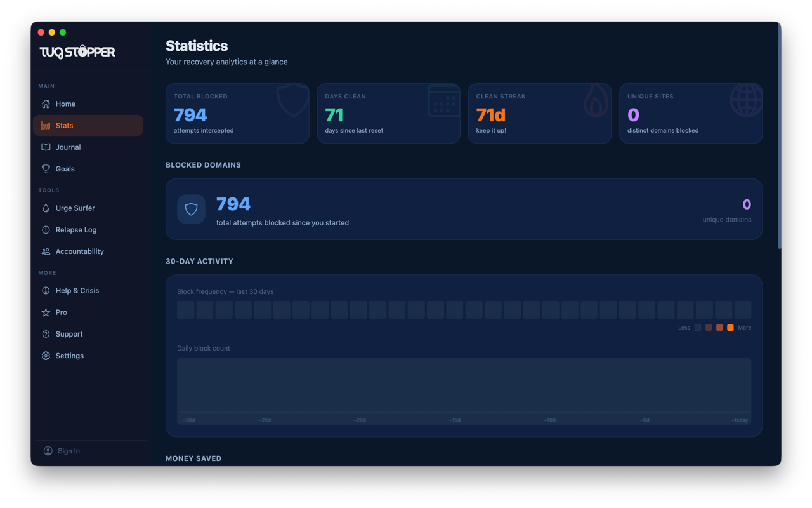This screenshot has width=812, height=508.
Task: Click the Relapse Log alert icon
Action: [x=46, y=230]
